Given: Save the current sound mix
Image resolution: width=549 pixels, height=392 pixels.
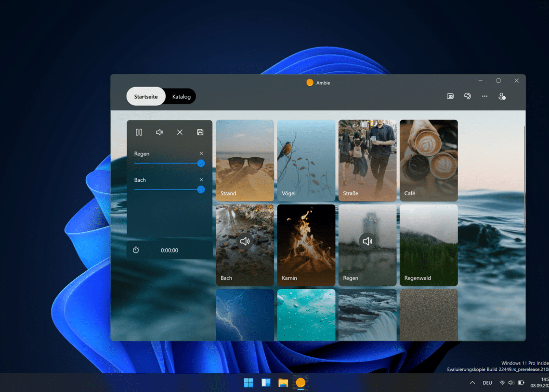Looking at the screenshot, I should tap(200, 132).
